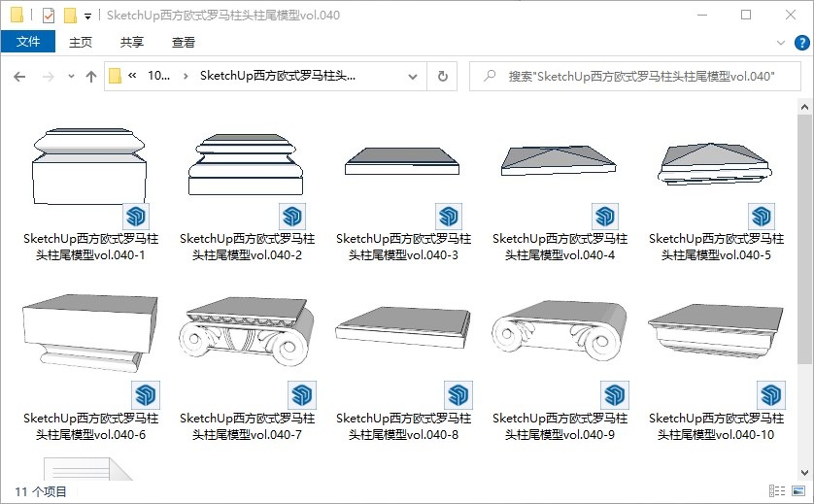814x504 pixels.
Task: Expand breadcrumb arrow after 10...
Action: pyautogui.click(x=186, y=77)
